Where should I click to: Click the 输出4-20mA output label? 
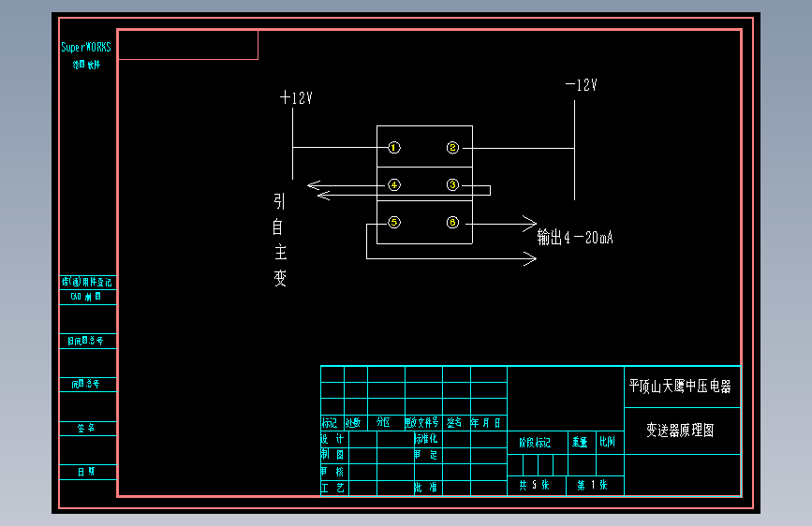point(575,238)
